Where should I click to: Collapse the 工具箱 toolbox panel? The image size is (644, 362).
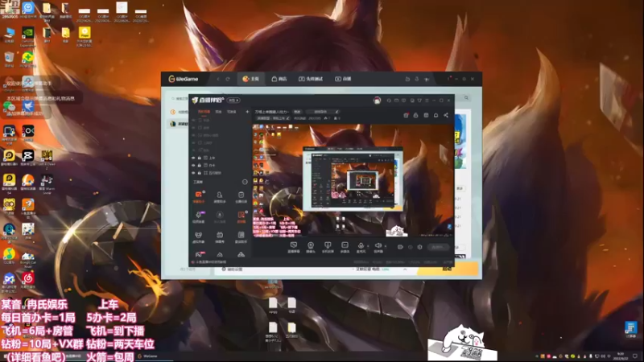245,182
